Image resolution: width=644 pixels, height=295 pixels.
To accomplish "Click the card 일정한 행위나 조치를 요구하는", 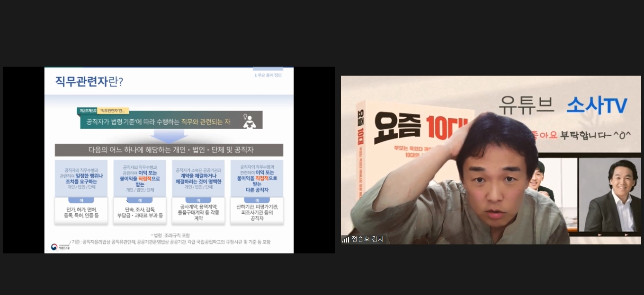I will coord(81,178).
